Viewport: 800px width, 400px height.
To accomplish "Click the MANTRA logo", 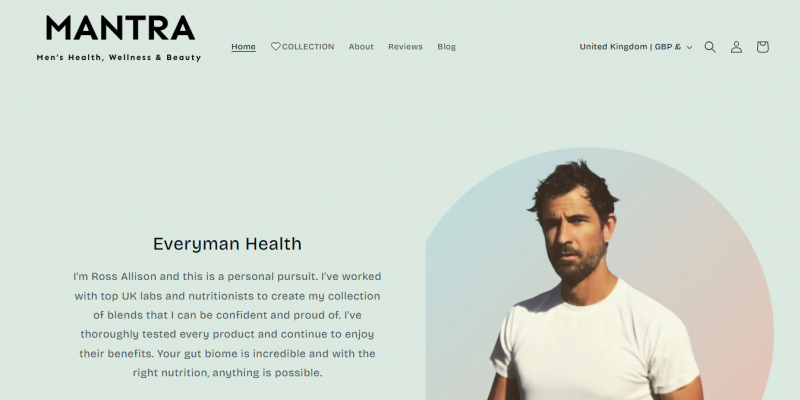I will pos(120,28).
